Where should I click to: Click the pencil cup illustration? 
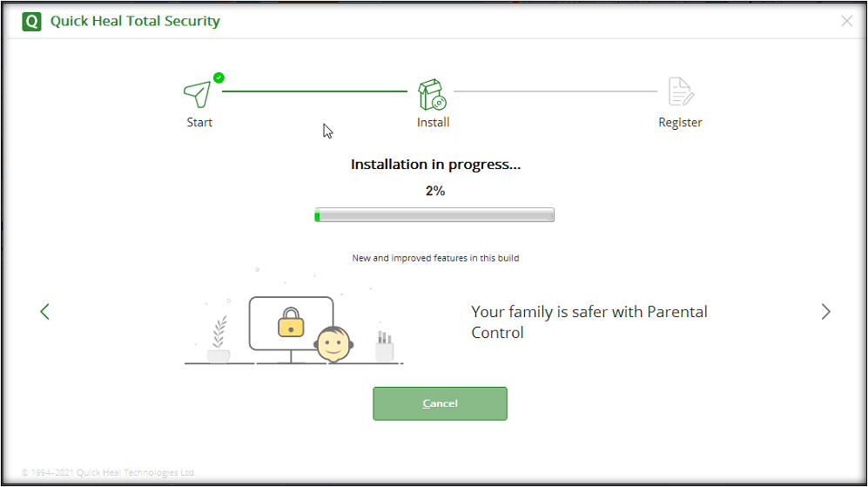point(383,347)
